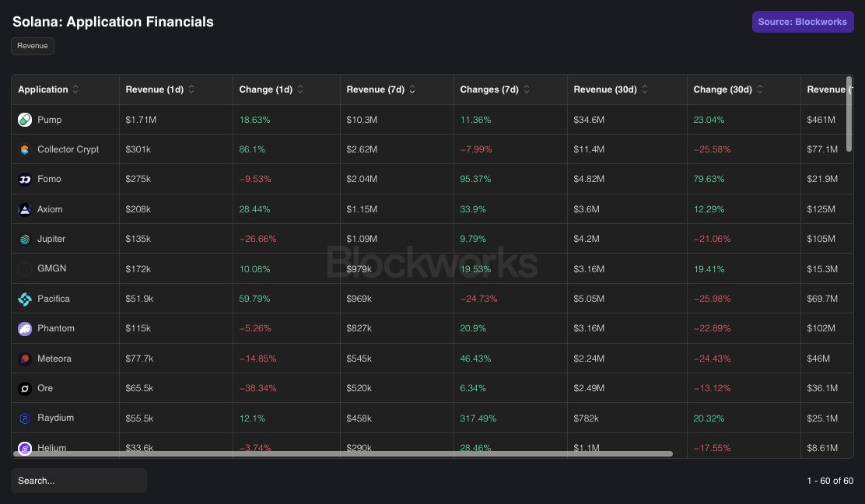Click Pacifica's 59.79% daily change
This screenshot has width=865, height=504.
coord(254,299)
